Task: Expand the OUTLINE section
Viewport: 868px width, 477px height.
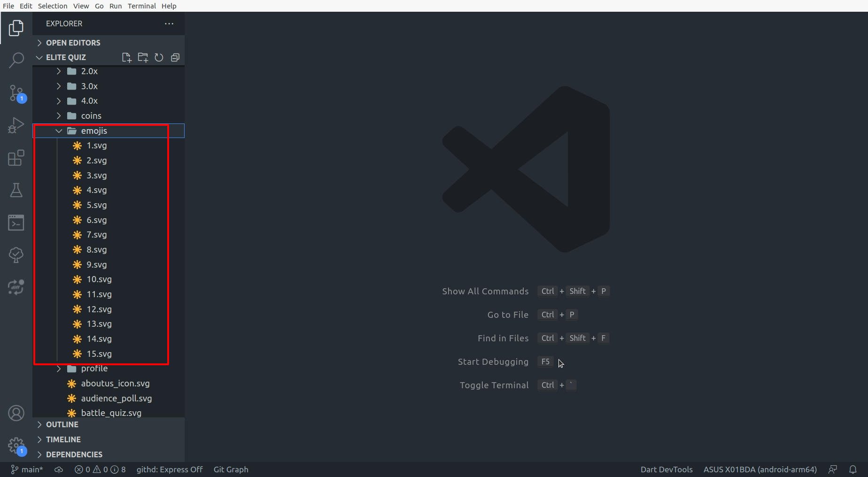Action: click(x=62, y=424)
